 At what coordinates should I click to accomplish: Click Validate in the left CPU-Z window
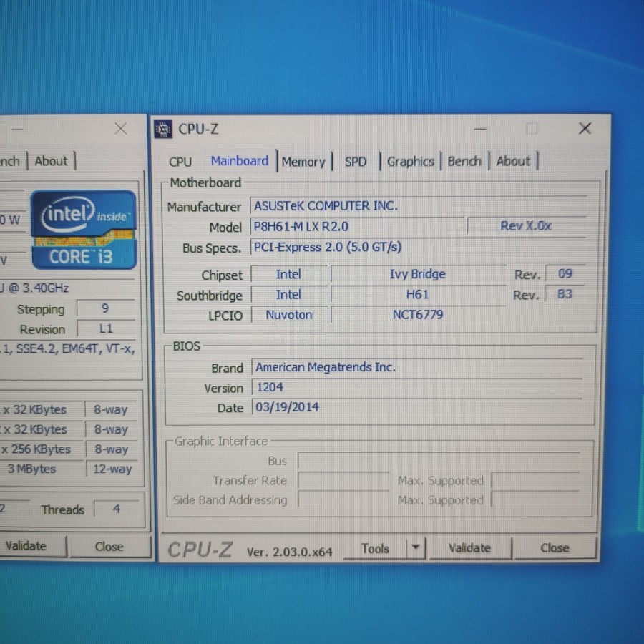click(26, 546)
